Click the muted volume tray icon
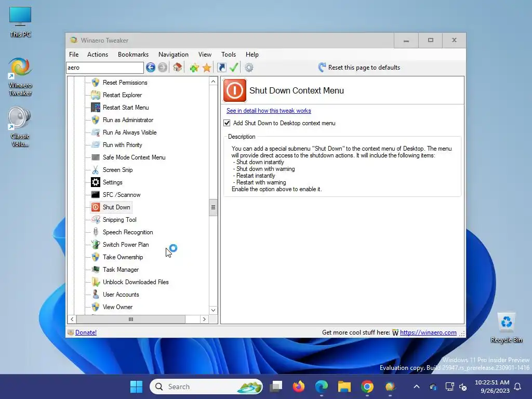This screenshot has height=399, width=532. coord(463,387)
